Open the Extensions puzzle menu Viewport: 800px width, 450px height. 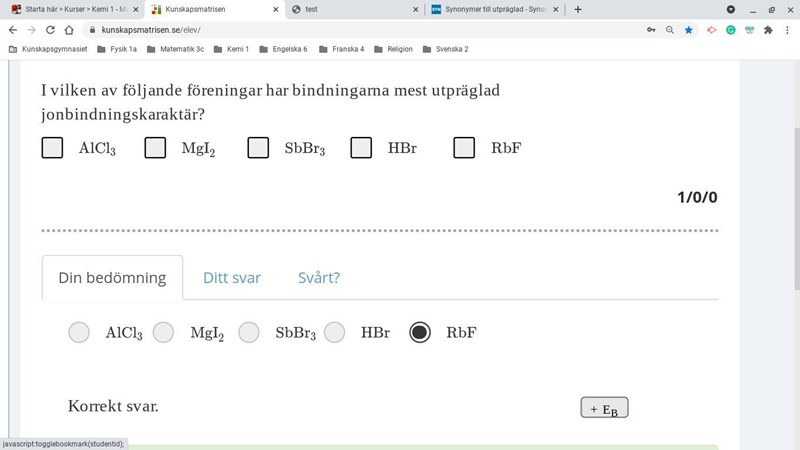[768, 30]
